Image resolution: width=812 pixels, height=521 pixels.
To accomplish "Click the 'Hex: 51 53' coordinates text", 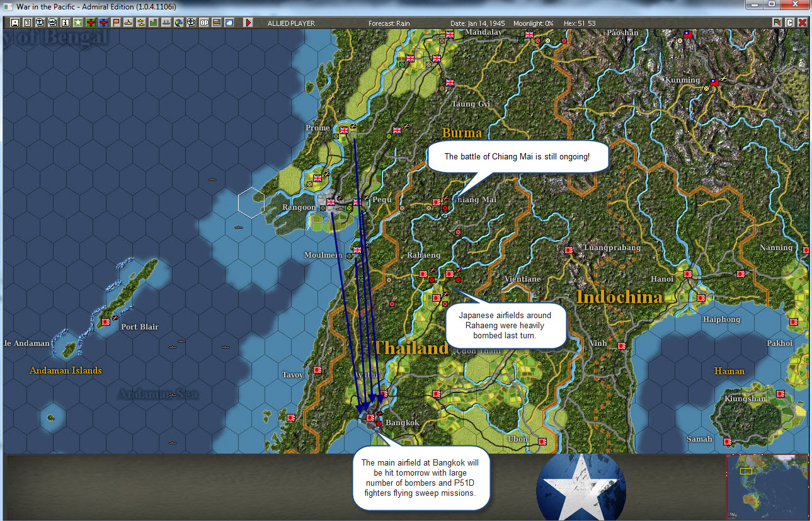I will [580, 23].
